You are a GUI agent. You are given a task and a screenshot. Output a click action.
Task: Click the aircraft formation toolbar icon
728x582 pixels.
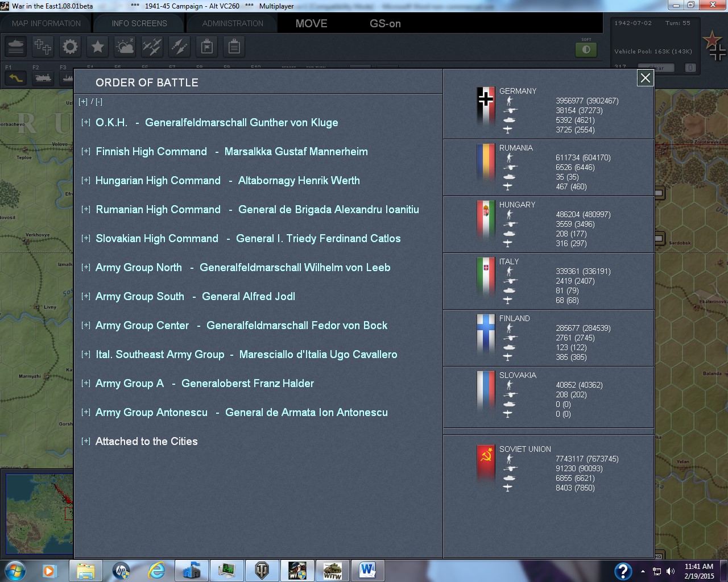coord(152,47)
